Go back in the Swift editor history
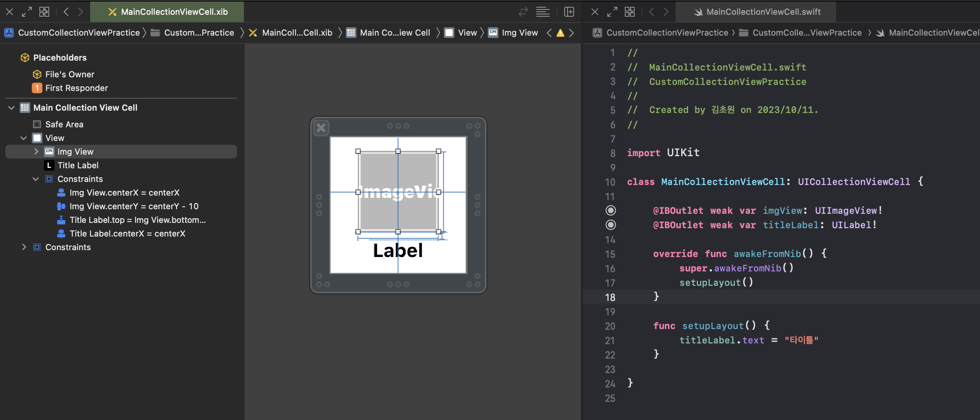Screen dimensions: 980x420 coord(651,12)
